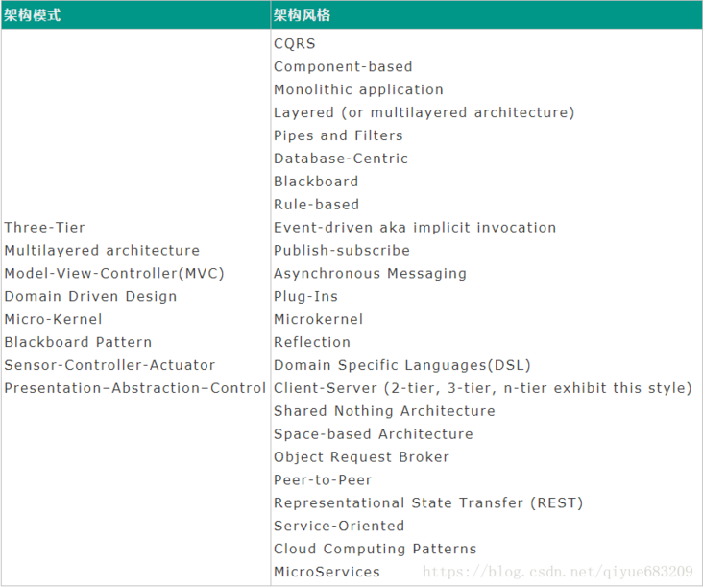The image size is (703, 588).
Task: Select Presentation–Abstraction–Control pattern
Action: click(134, 388)
